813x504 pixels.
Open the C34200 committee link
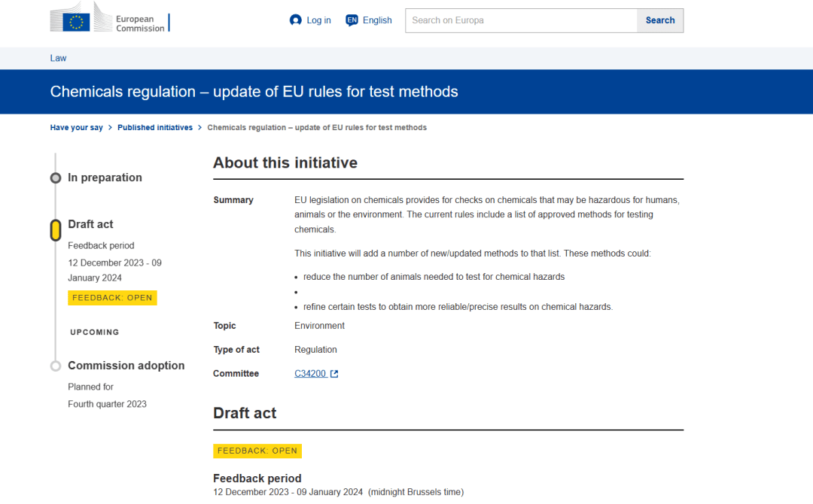pyautogui.click(x=310, y=374)
